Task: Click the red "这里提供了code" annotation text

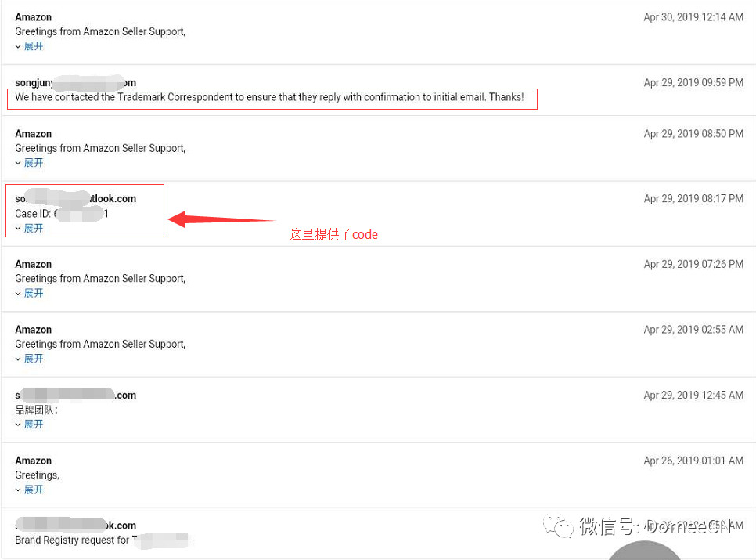Action: (333, 234)
